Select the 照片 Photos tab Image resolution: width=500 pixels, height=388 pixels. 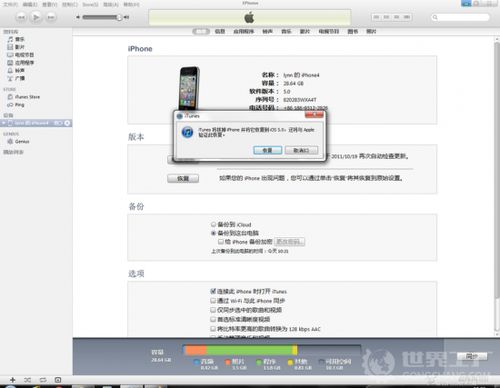pyautogui.click(x=371, y=31)
